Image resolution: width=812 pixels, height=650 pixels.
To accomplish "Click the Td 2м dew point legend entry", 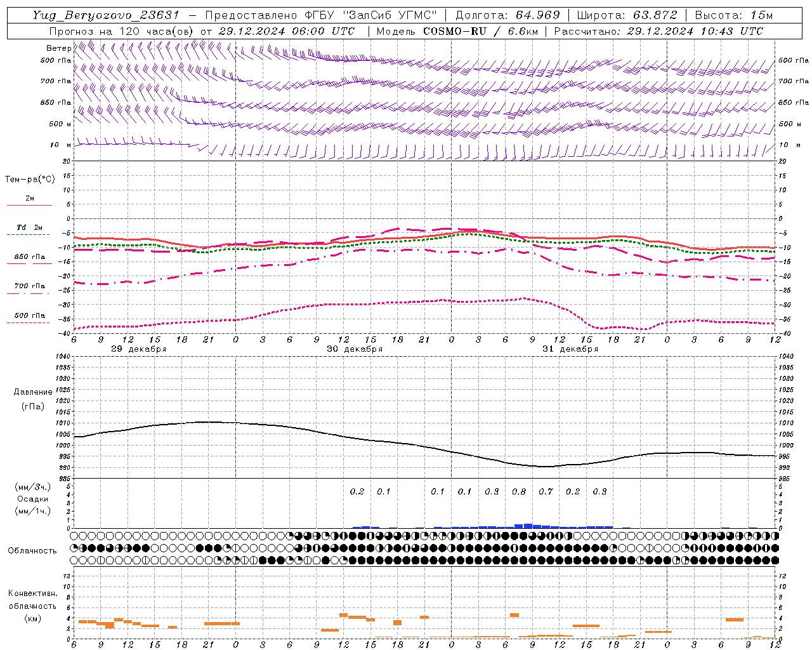I will tap(29, 227).
